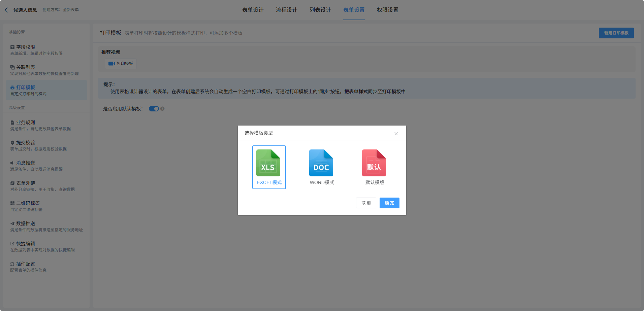
Task: Open 消息推送 sidebar item
Action: (26, 163)
